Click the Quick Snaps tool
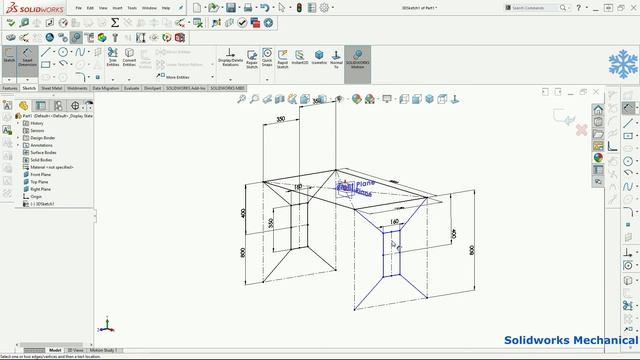640x360 pixels. point(267,57)
